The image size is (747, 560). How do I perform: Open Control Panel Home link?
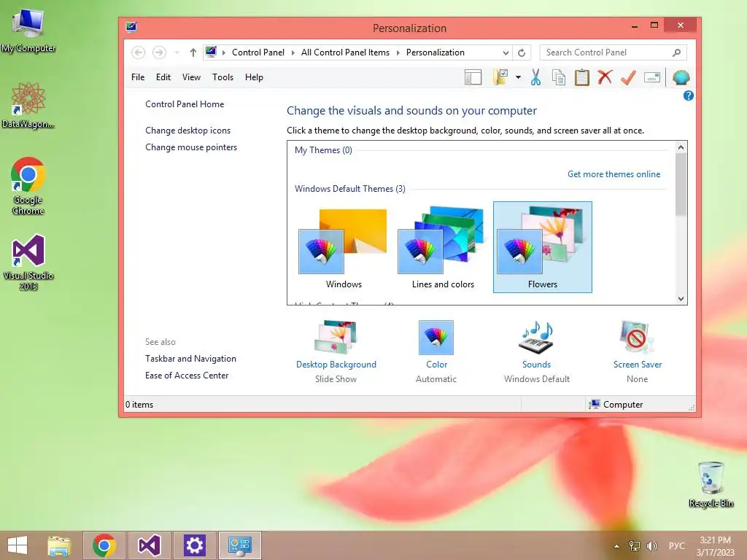tap(185, 104)
